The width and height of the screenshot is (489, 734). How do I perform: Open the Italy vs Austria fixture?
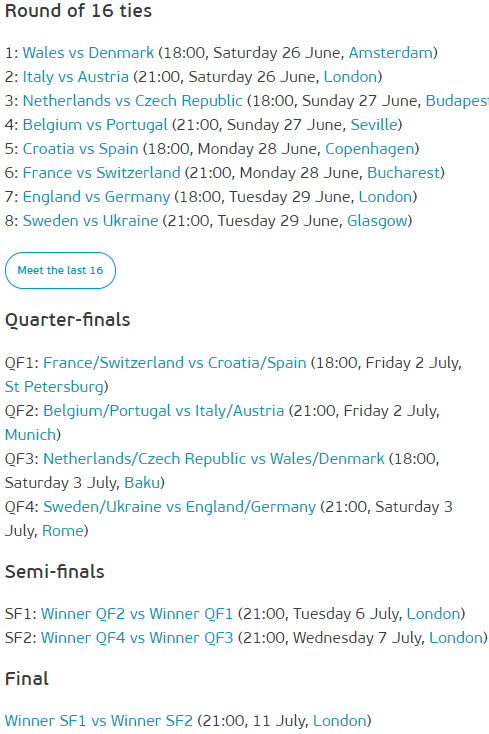[x=75, y=76]
